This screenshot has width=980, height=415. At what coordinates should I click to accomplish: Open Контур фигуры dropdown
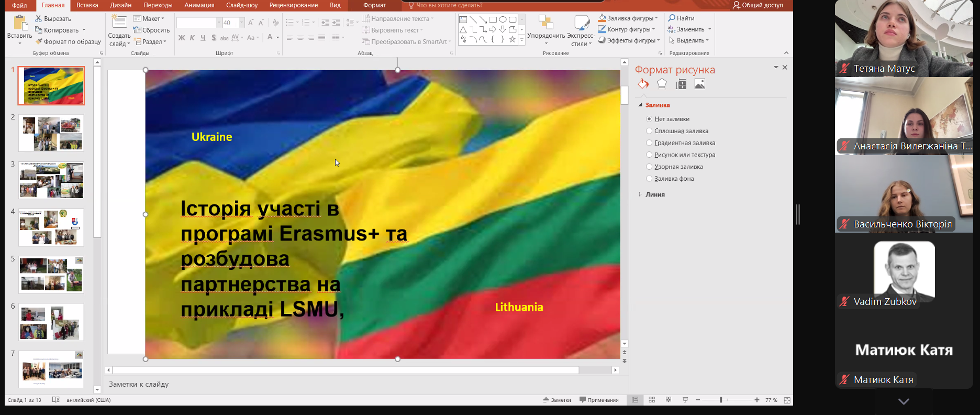(627, 29)
